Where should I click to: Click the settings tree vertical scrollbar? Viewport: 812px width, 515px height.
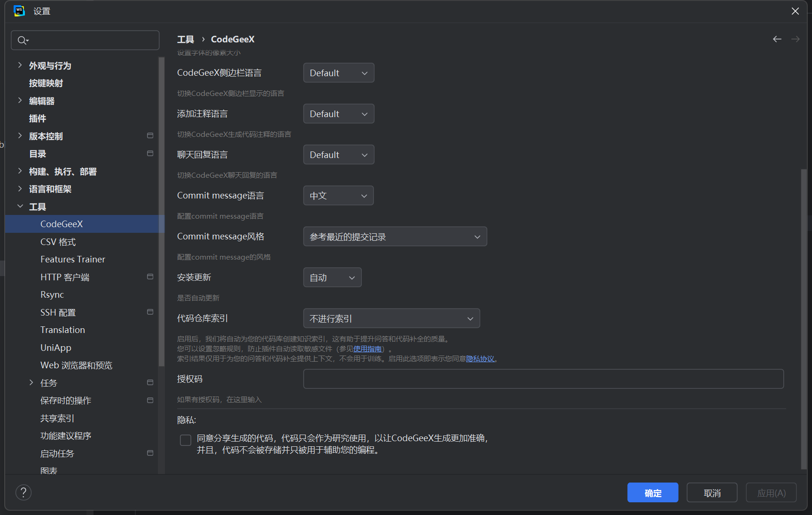[162, 212]
